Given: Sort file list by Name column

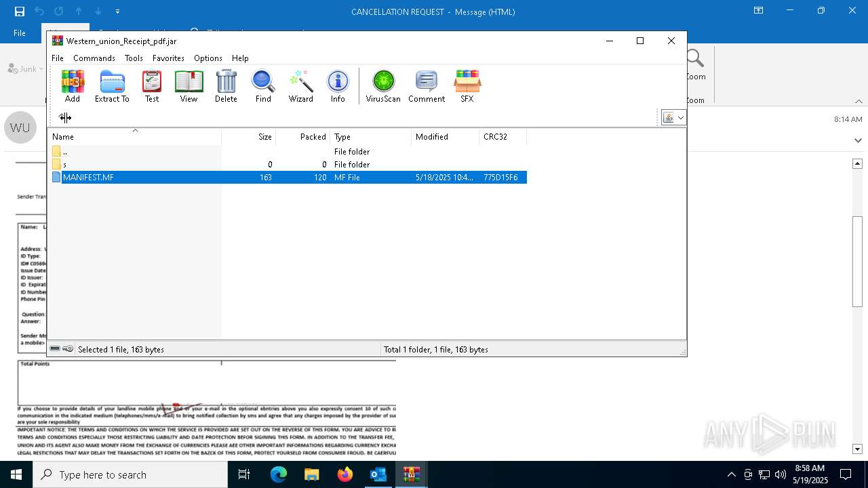Looking at the screenshot, I should [135, 137].
